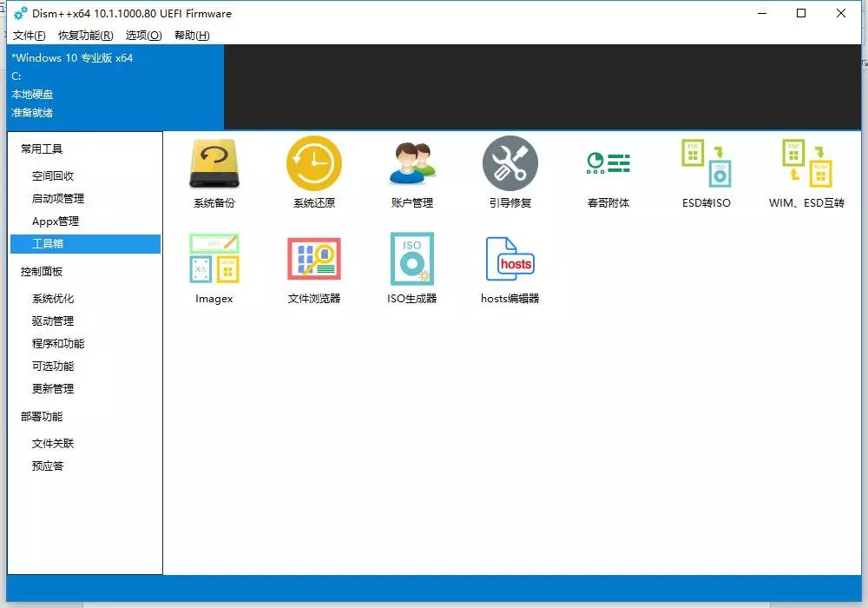Collapse the 常用工具 sidebar section
868x608 pixels.
(x=39, y=148)
